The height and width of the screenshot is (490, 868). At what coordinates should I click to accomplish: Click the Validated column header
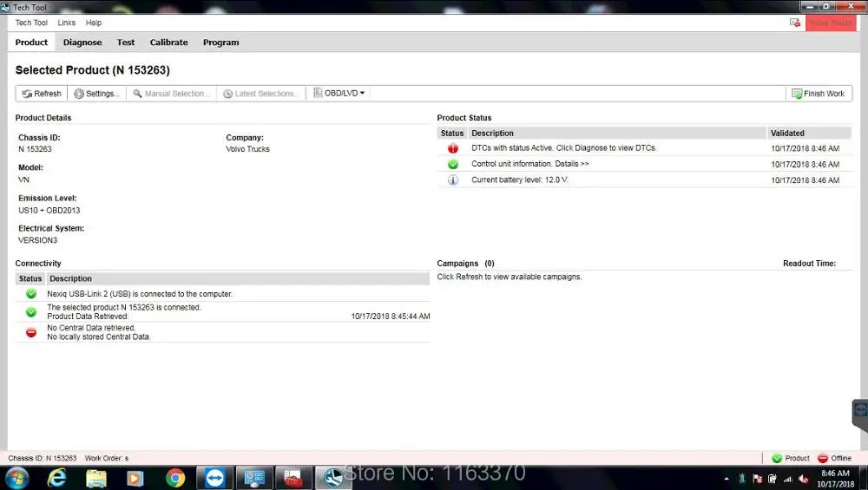coord(809,133)
